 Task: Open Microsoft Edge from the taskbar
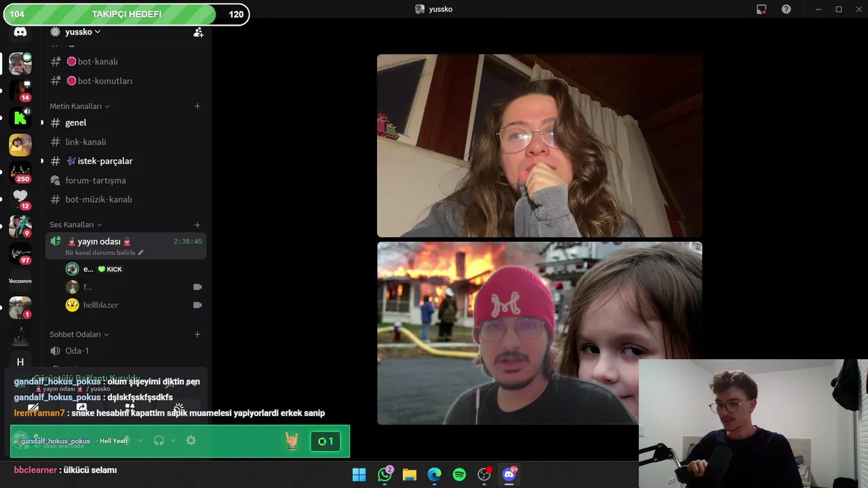(435, 474)
